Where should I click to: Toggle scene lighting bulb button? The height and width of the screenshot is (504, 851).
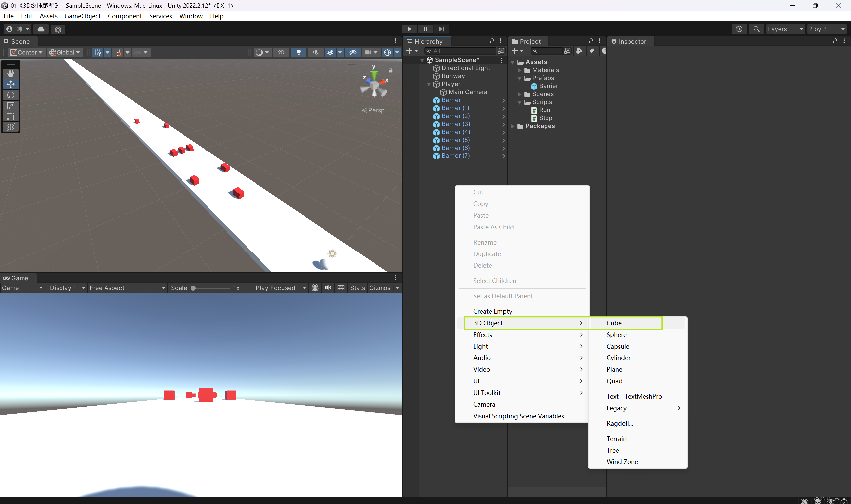(x=298, y=52)
